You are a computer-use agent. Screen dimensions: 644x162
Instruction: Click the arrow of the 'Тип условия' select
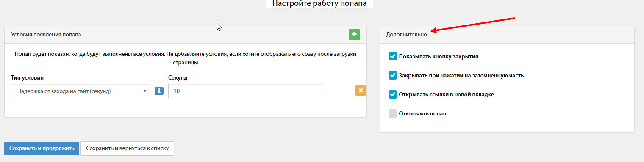tap(145, 91)
